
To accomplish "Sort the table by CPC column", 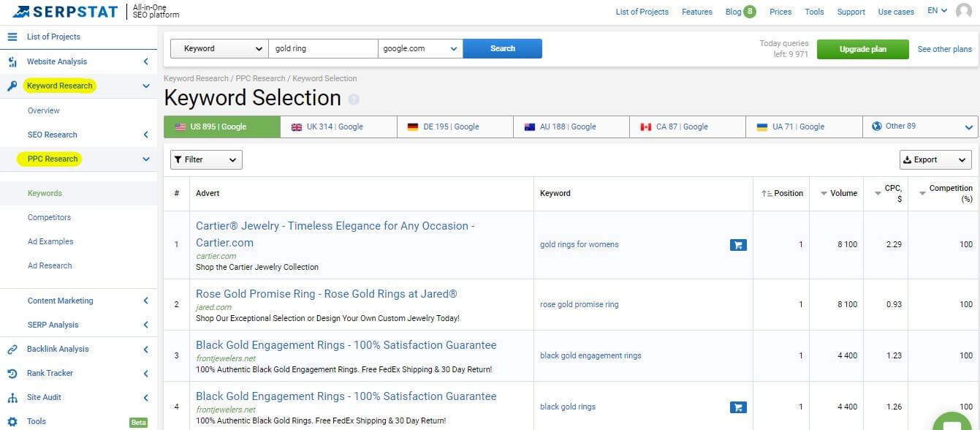I will 888,193.
